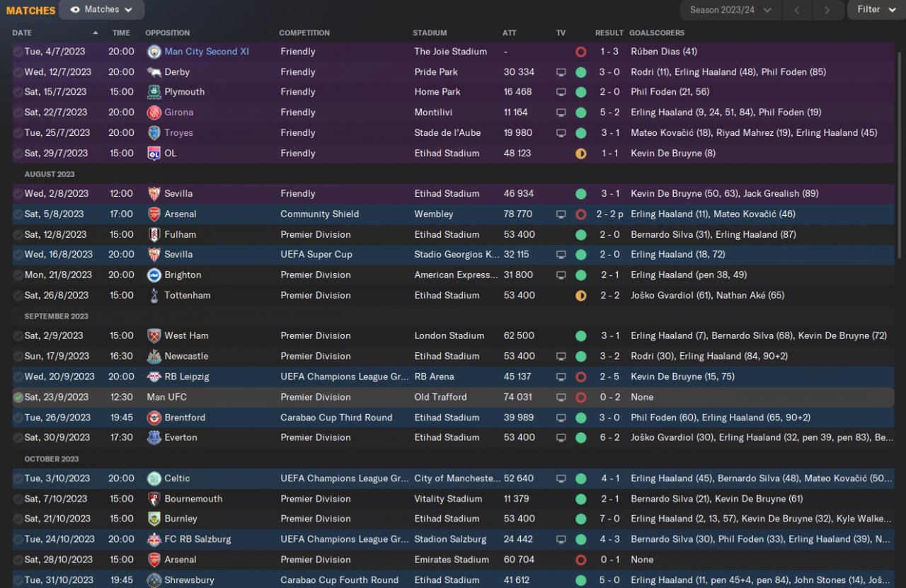Image resolution: width=906 pixels, height=588 pixels.
Task: Click the TV icon on the Celtic match
Action: [x=561, y=479]
